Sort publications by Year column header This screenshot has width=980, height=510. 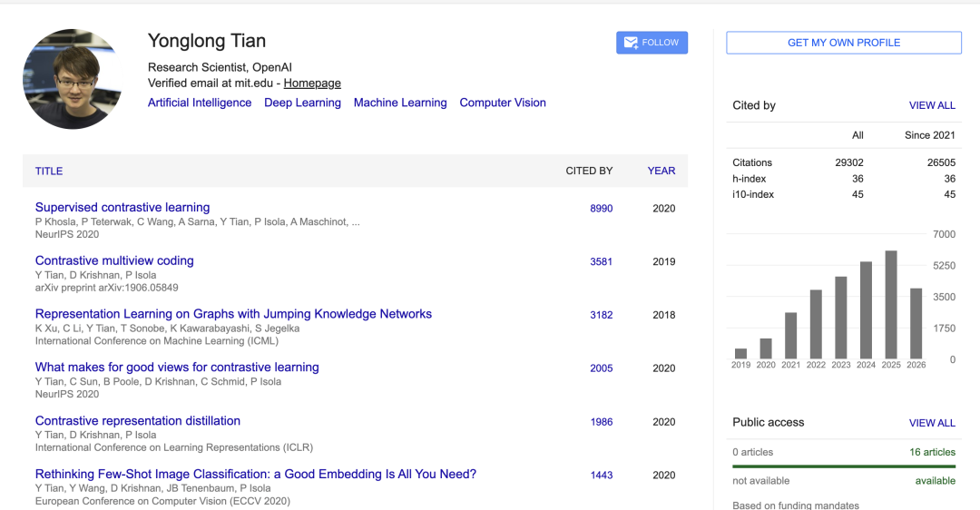click(661, 171)
